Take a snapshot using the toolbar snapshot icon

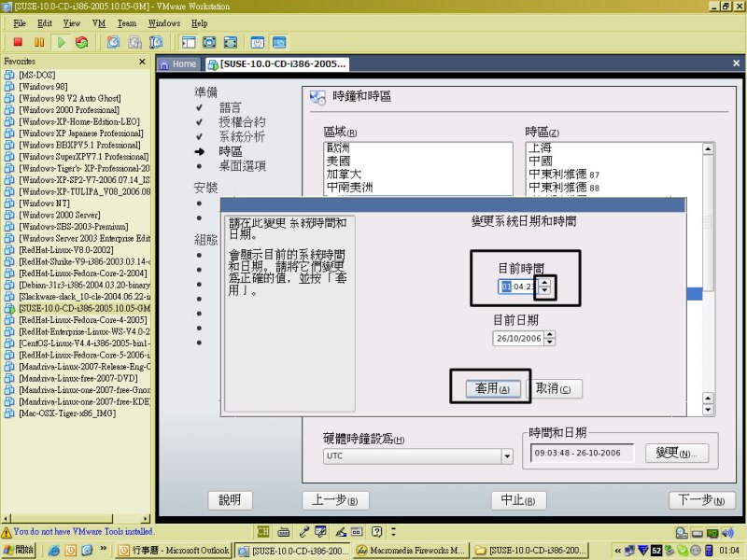(x=113, y=42)
